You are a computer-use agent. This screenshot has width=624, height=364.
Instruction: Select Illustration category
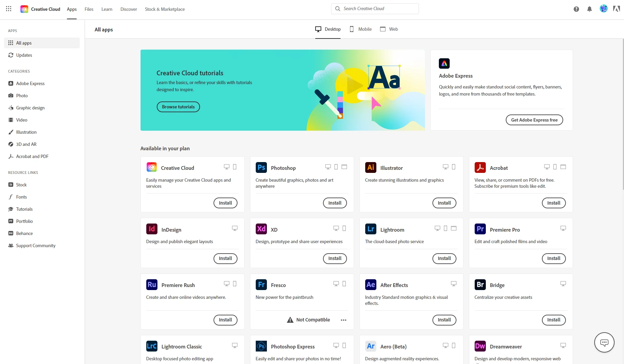[42, 132]
